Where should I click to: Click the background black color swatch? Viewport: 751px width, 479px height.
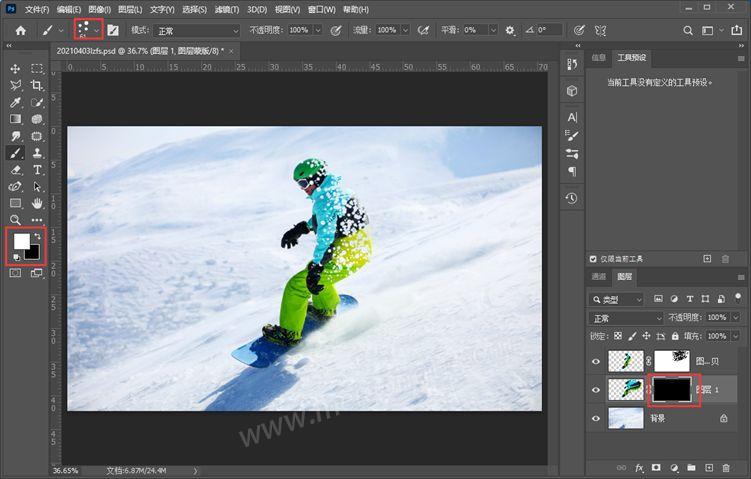point(34,253)
